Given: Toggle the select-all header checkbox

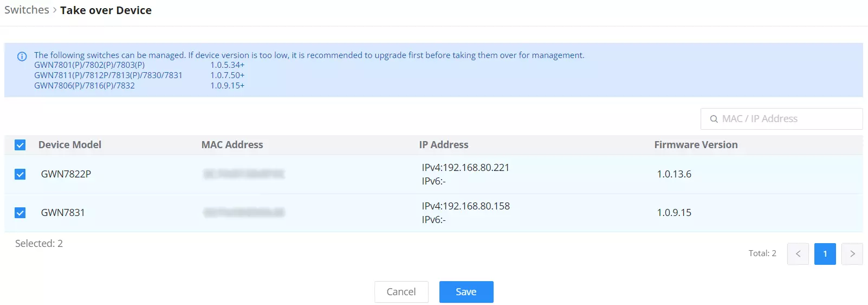Looking at the screenshot, I should point(20,145).
